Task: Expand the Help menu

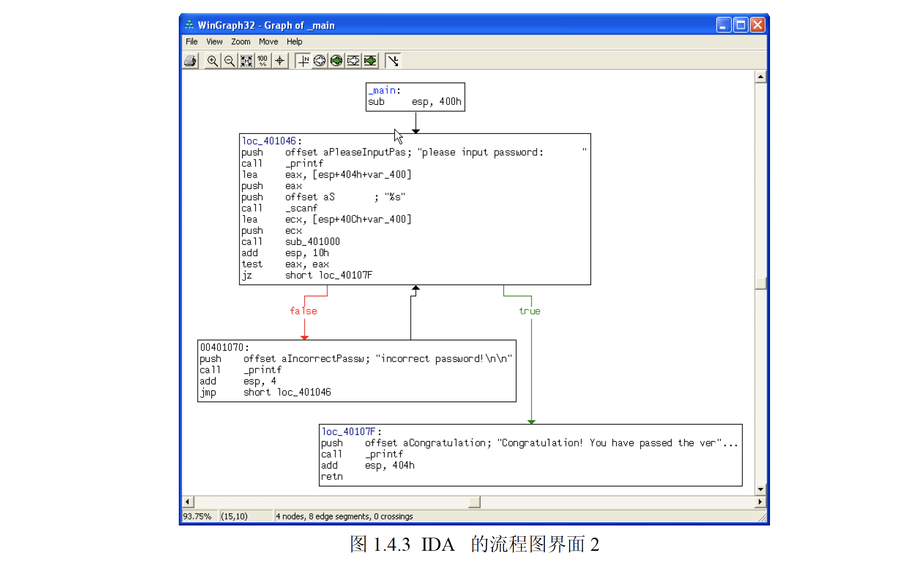Action: point(294,42)
